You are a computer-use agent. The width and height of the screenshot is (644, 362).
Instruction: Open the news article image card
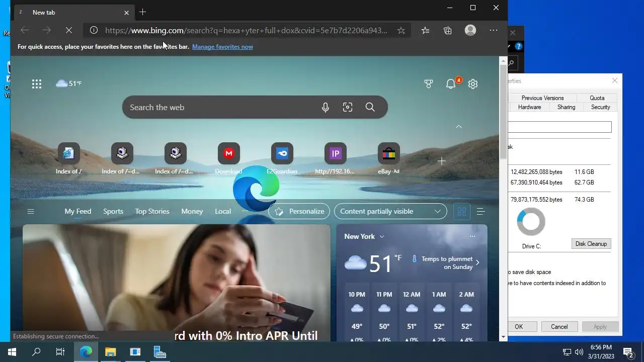pos(177,283)
